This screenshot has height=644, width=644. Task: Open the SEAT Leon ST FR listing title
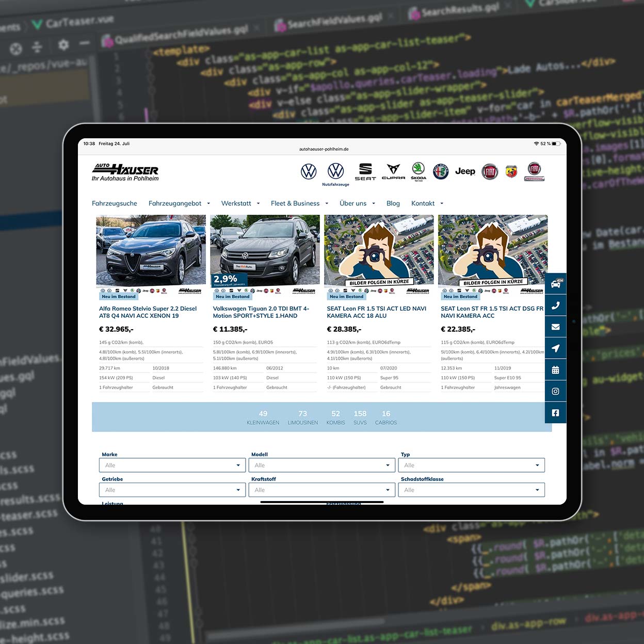(x=492, y=312)
